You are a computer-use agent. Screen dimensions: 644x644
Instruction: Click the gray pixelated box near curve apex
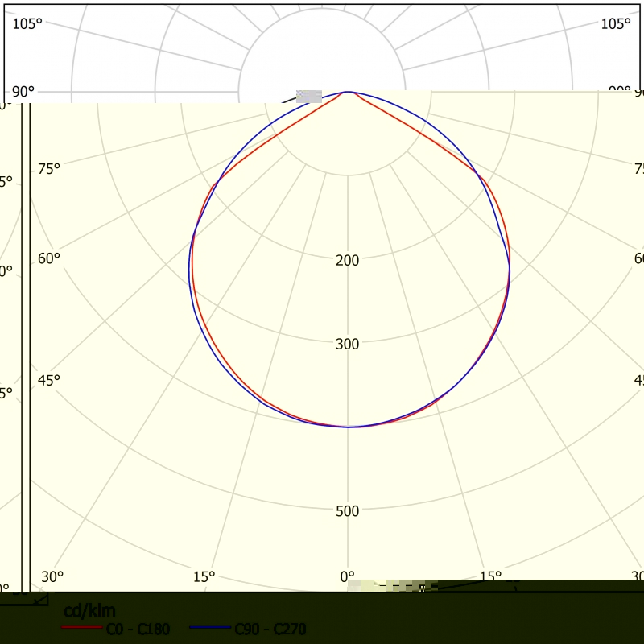tap(309, 97)
